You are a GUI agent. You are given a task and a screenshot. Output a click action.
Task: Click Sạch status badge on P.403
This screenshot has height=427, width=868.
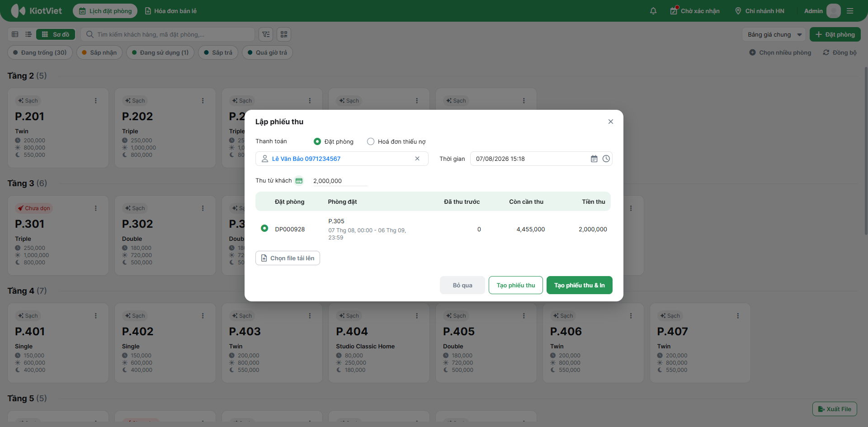pos(242,316)
